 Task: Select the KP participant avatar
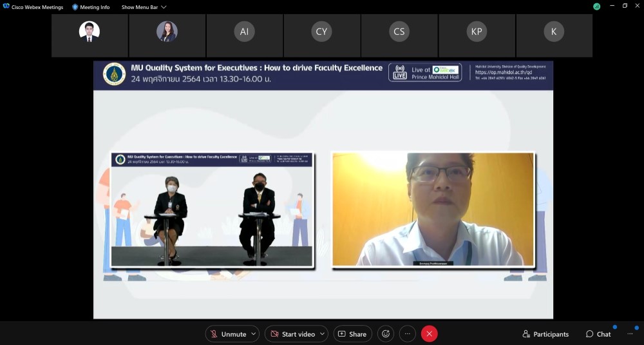(x=477, y=32)
